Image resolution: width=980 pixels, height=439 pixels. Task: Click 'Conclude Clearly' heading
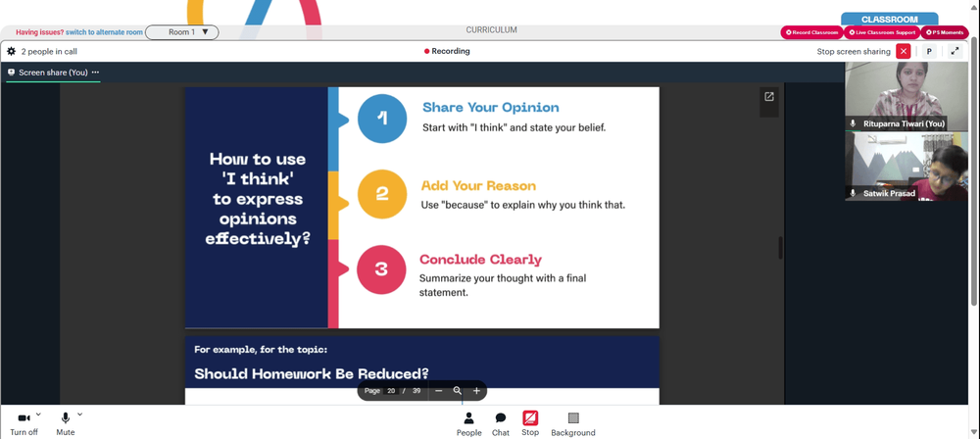click(x=480, y=260)
